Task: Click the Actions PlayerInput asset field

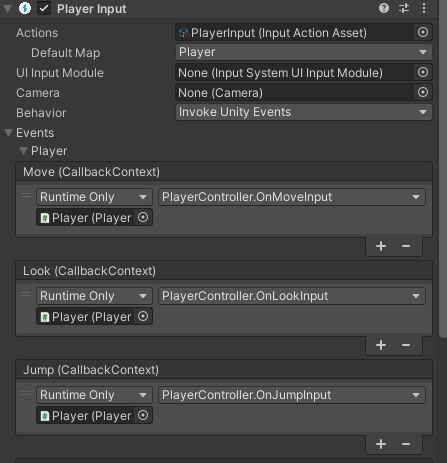Action: (295, 32)
